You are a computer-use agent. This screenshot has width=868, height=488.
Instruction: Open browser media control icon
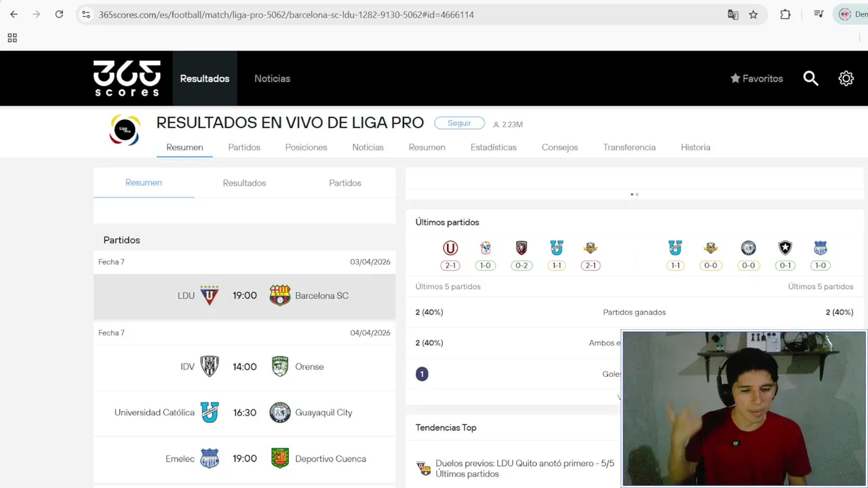[818, 14]
